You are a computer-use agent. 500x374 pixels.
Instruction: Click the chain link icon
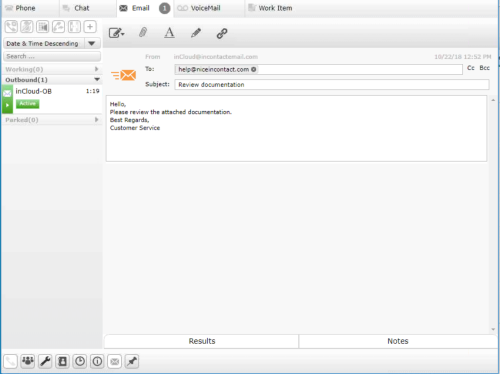(222, 33)
